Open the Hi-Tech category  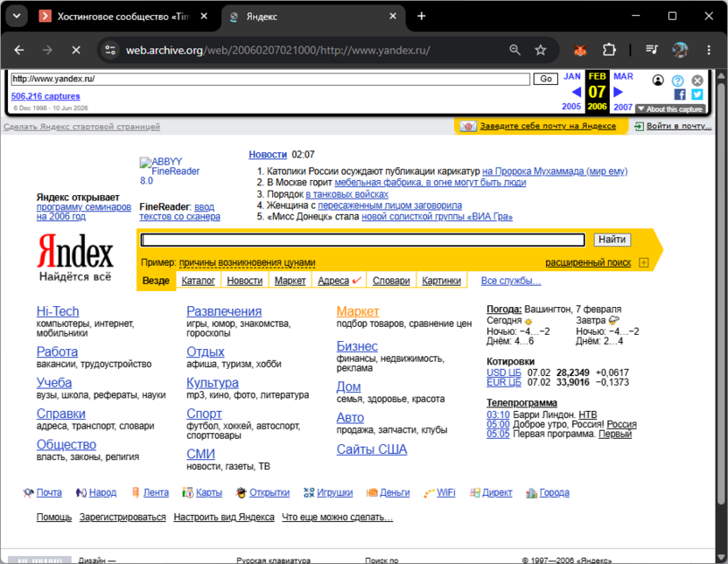pyautogui.click(x=58, y=311)
